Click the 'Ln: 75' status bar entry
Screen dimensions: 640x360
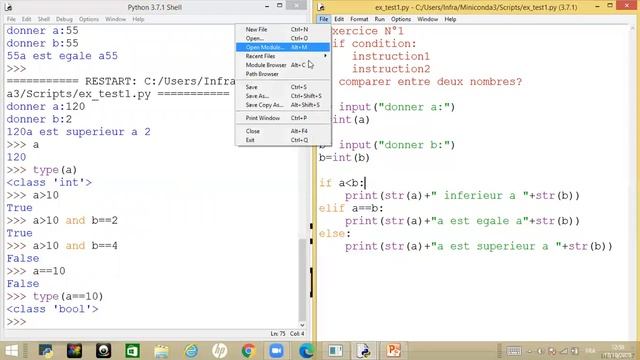(278, 334)
